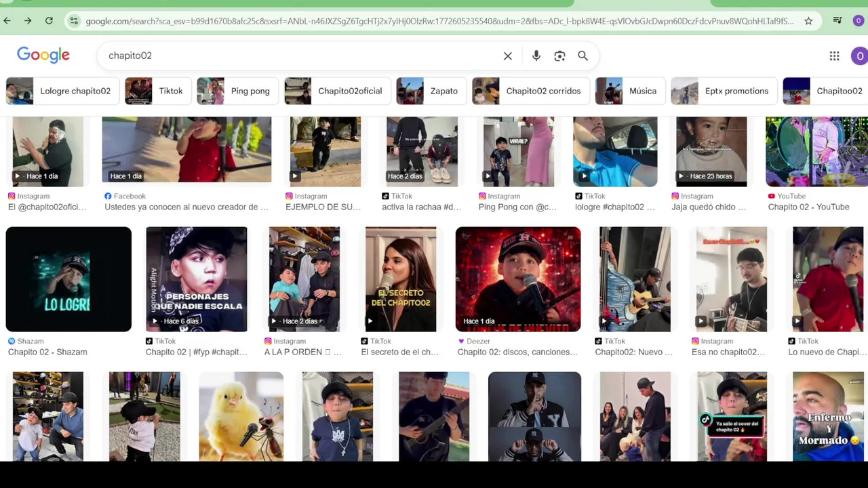868x488 pixels.
Task: Clear the search box with X
Action: point(507,56)
